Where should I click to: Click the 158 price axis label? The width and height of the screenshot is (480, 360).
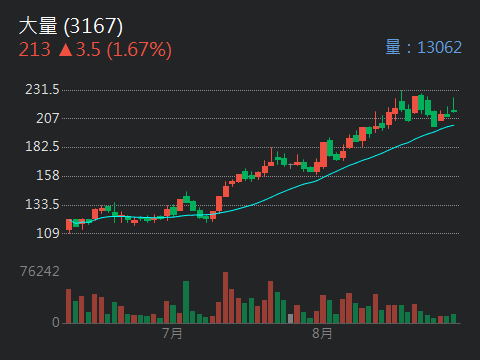click(x=48, y=175)
